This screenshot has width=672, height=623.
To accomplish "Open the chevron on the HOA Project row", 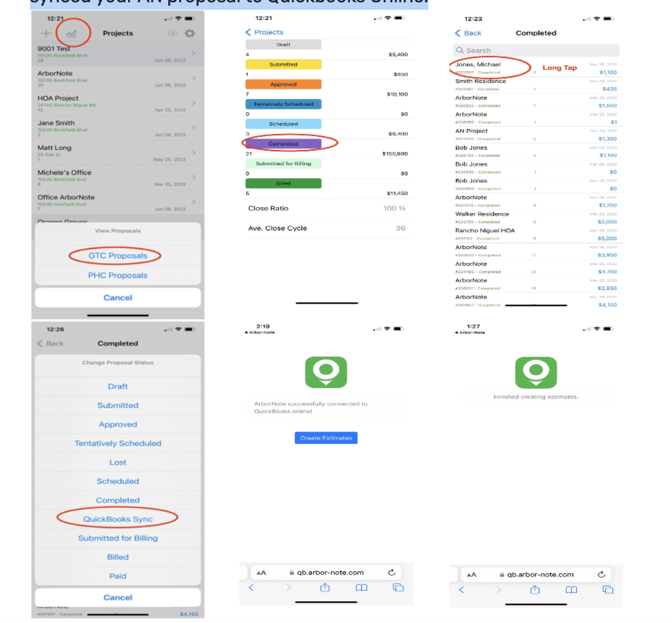I will pos(194,103).
